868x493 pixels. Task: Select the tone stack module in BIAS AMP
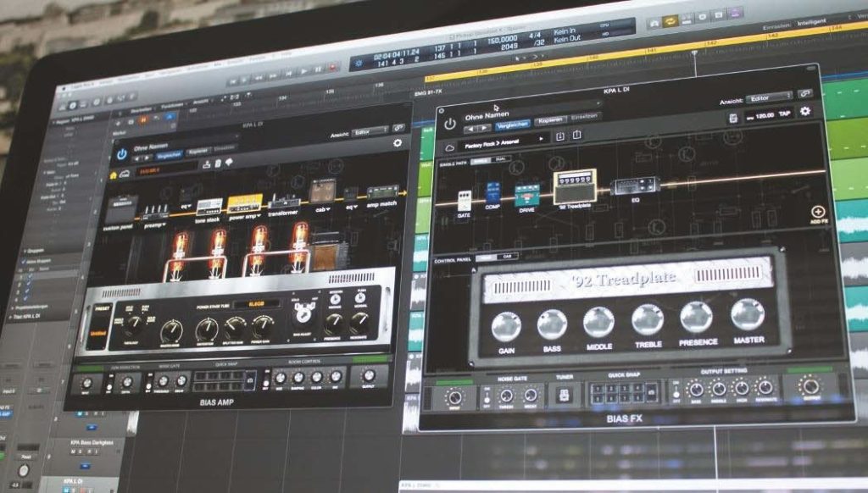[x=209, y=208]
